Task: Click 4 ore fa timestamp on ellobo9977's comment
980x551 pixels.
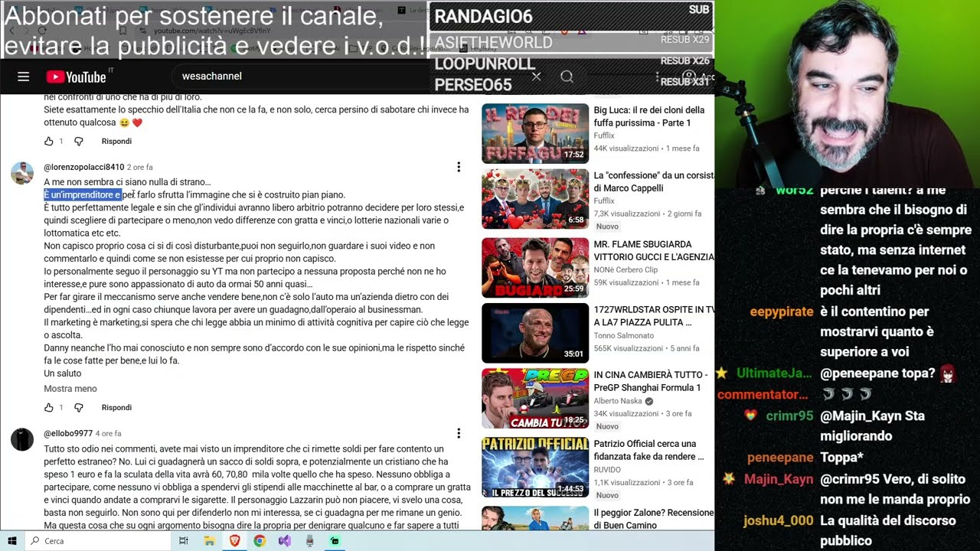Action: point(109,433)
